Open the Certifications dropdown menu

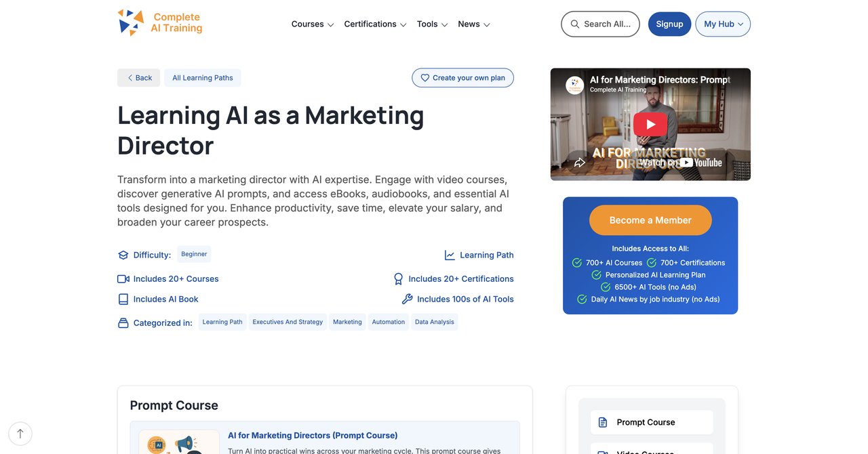click(375, 24)
